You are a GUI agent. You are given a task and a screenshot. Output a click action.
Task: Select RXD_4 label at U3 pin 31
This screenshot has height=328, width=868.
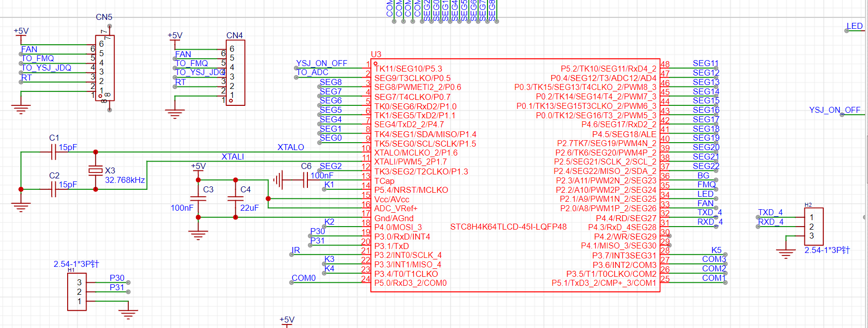tap(710, 222)
